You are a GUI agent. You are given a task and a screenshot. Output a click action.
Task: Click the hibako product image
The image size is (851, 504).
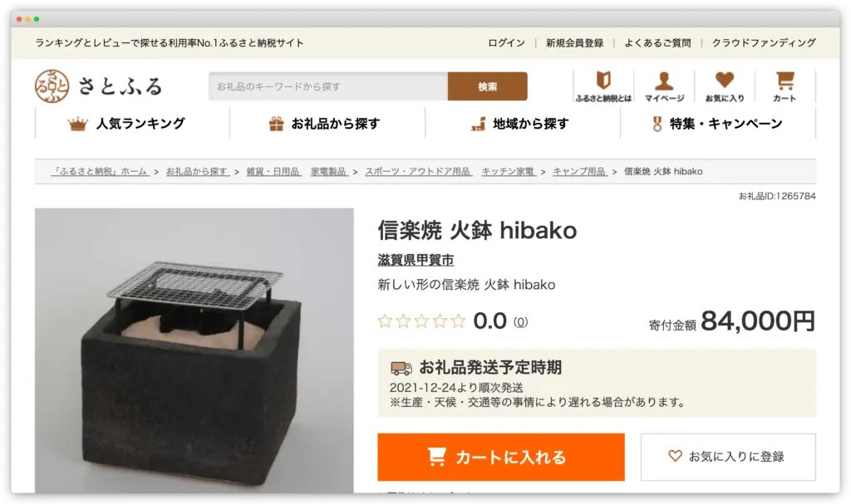[x=194, y=350]
